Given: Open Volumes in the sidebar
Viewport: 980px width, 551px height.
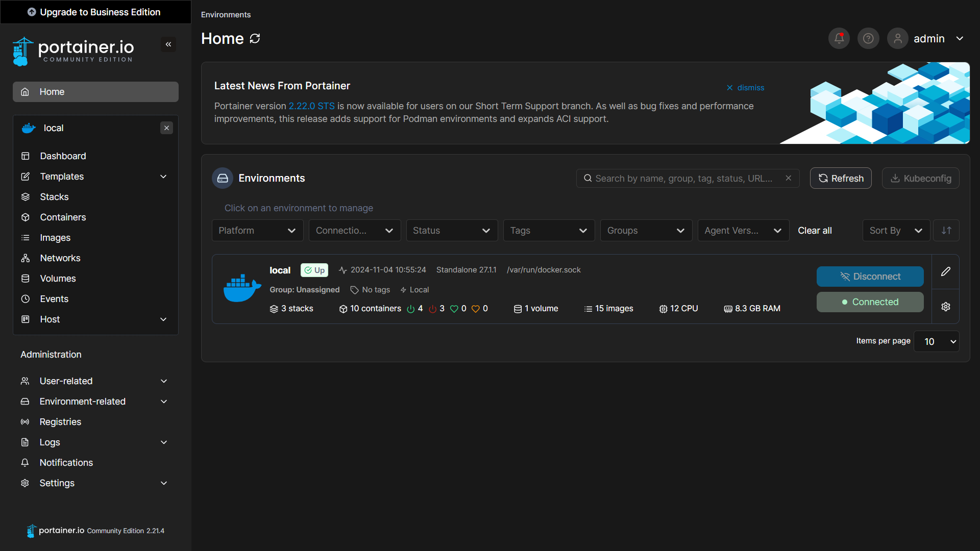Looking at the screenshot, I should pos(58,278).
